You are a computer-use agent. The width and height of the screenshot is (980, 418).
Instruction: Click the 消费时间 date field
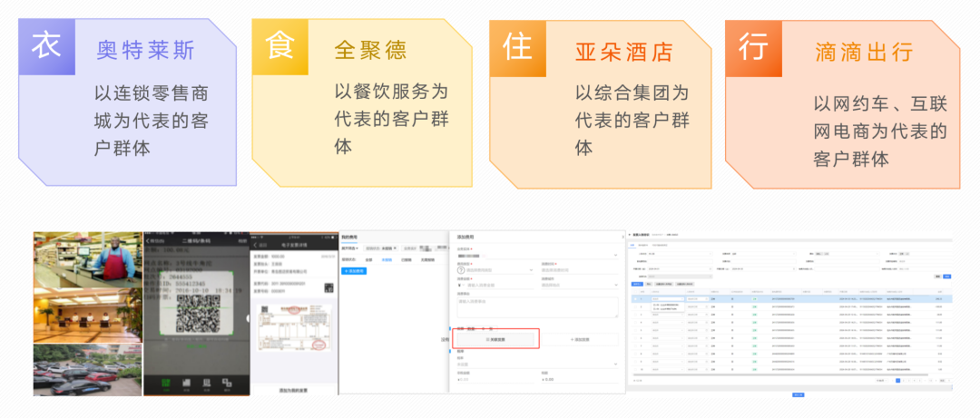579,270
